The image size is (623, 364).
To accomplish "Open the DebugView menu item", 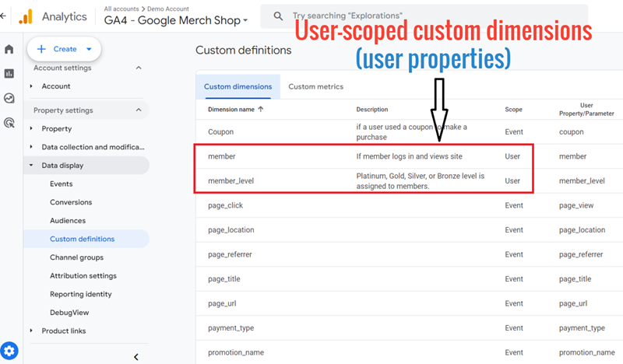I will pos(69,313).
